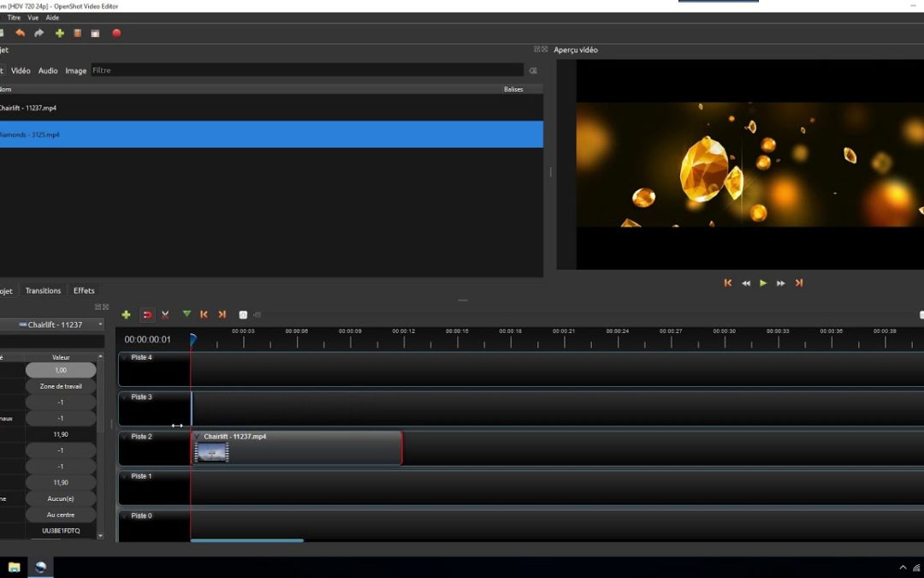
Task: Jump to previous marker in timeline toolbar
Action: pos(204,314)
